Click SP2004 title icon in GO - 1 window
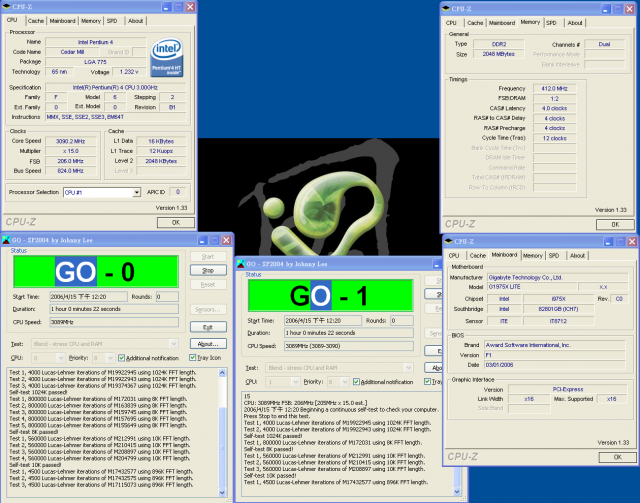Image resolution: width=640 pixels, height=503 pixels. point(241,264)
